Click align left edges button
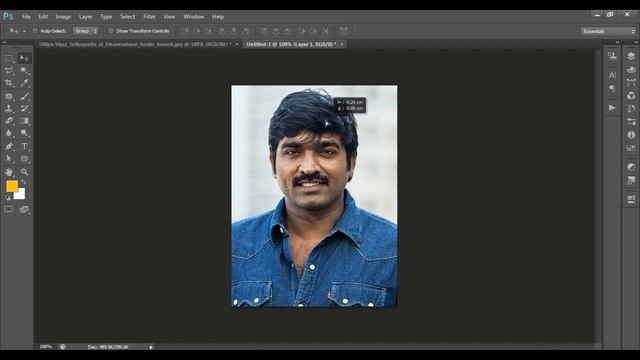 click(x=222, y=31)
